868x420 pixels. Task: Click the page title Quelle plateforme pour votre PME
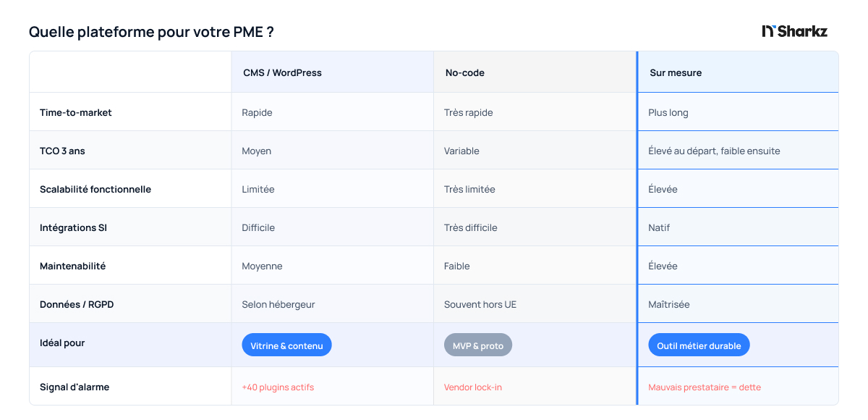pyautogui.click(x=151, y=32)
